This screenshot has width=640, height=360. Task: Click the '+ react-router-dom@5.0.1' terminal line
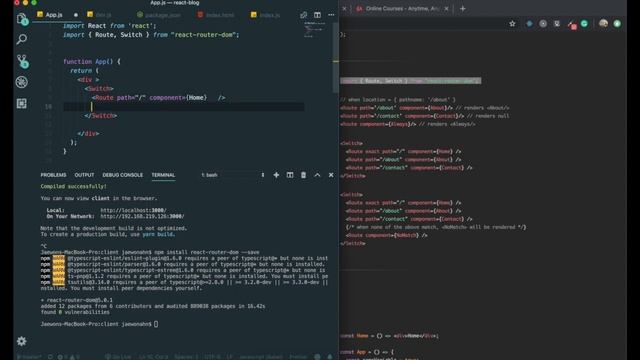coord(76,300)
